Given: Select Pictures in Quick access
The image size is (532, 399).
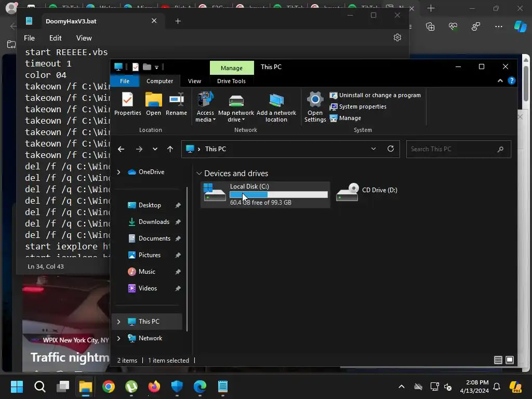Looking at the screenshot, I should coord(149,255).
